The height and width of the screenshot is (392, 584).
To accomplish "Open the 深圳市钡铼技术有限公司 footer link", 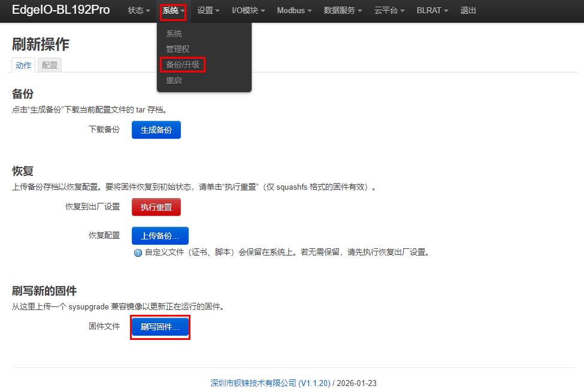I will tap(270, 383).
